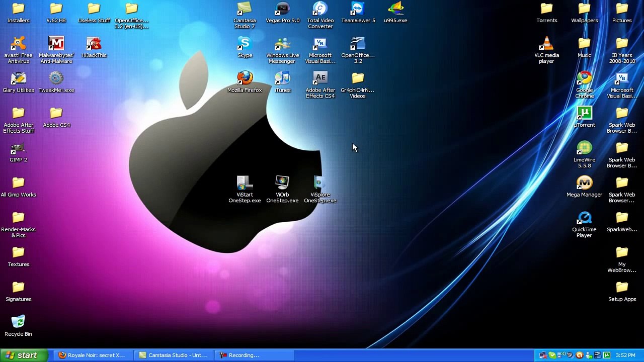This screenshot has height=362, width=644.
Task: Open the Adobe CS4 folder
Action: [x=56, y=117]
